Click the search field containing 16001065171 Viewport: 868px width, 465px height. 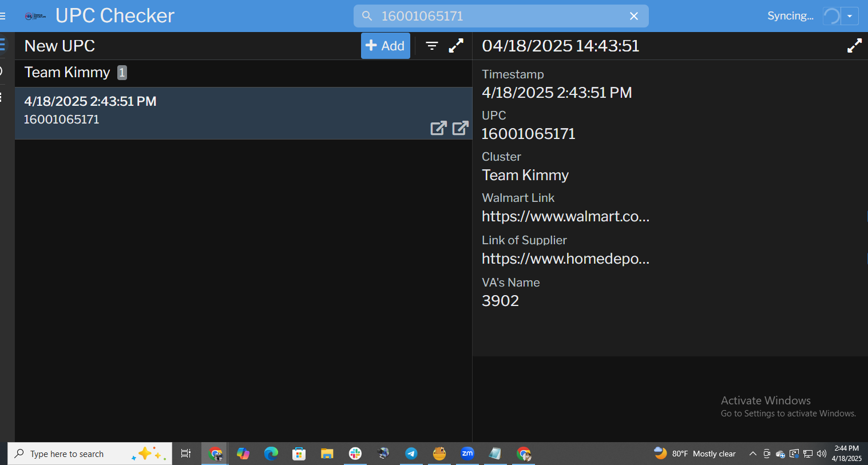coord(498,16)
